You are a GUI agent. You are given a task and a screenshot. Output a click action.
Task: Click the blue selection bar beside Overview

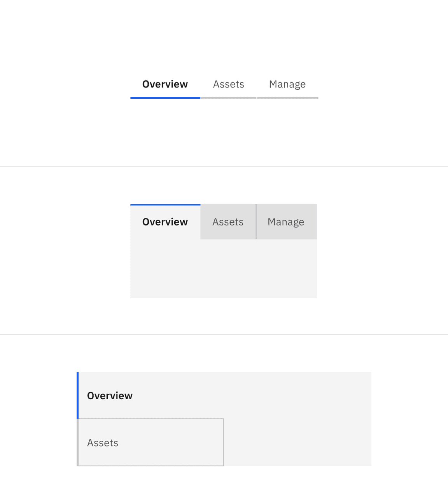coord(78,395)
